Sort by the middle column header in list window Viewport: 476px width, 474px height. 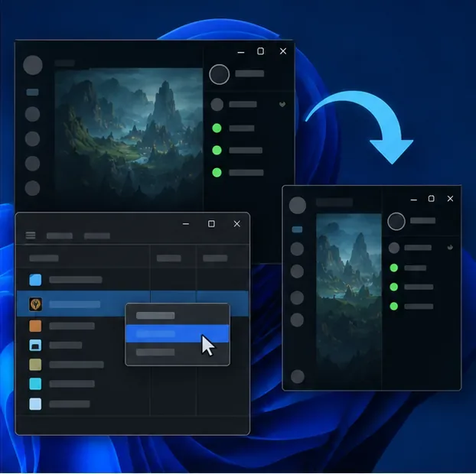point(169,258)
